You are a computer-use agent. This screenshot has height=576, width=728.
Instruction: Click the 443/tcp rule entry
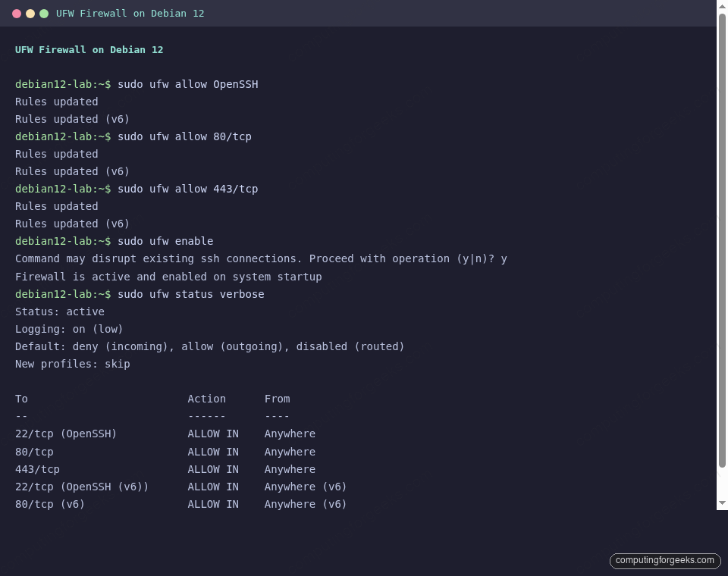click(37, 469)
